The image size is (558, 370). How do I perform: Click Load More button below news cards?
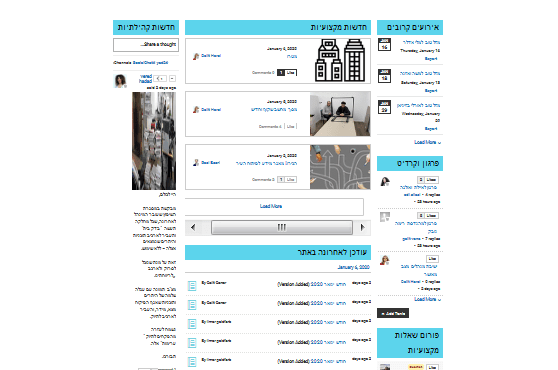point(274,206)
